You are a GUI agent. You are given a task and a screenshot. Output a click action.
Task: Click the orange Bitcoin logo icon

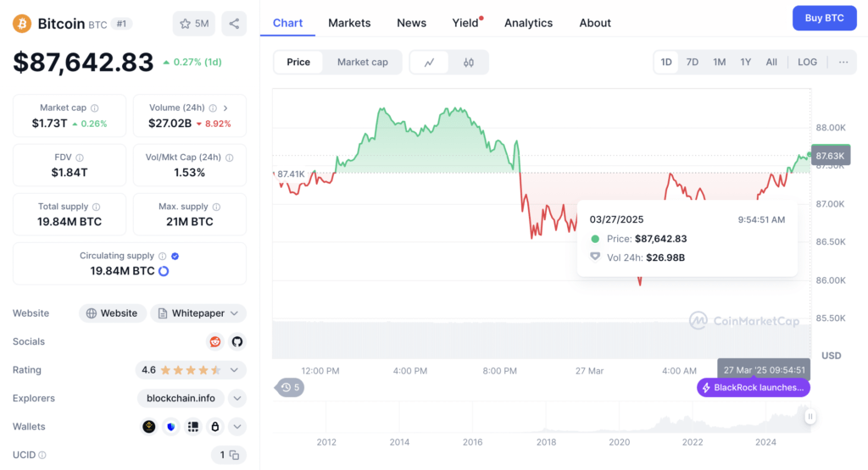[22, 24]
